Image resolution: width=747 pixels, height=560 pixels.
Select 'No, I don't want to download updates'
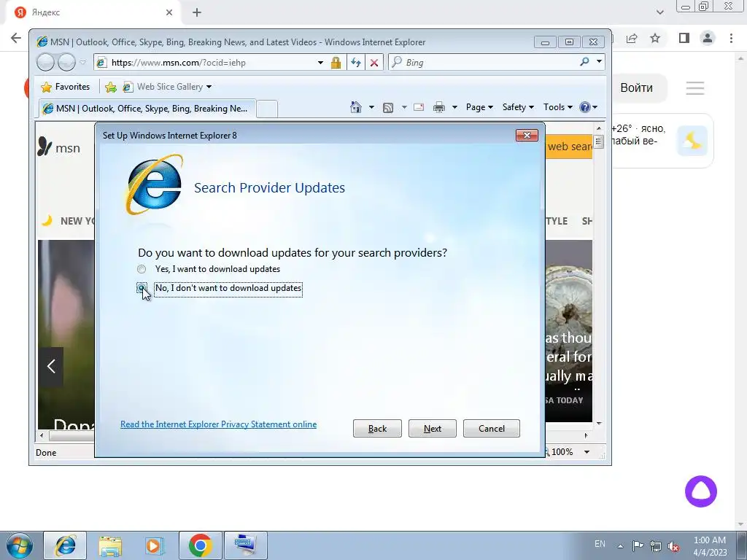142,288
